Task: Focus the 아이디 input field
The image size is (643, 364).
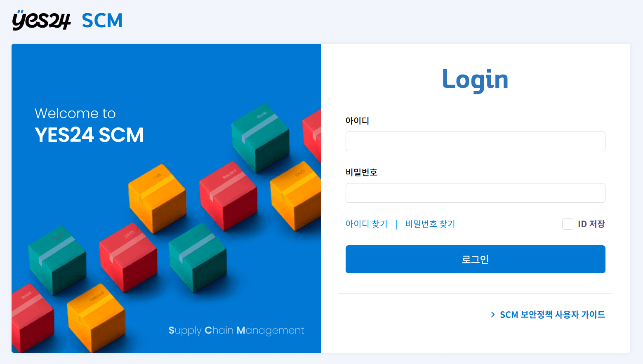Action: click(475, 141)
